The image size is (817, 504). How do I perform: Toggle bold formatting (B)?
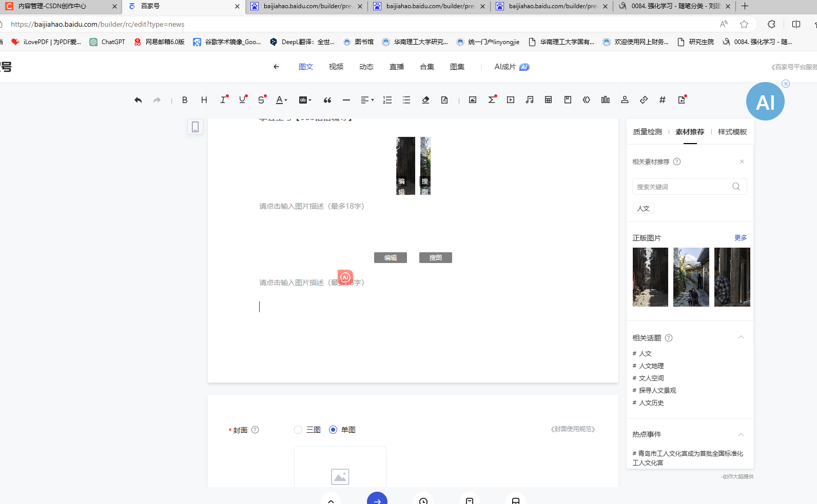[x=185, y=100]
